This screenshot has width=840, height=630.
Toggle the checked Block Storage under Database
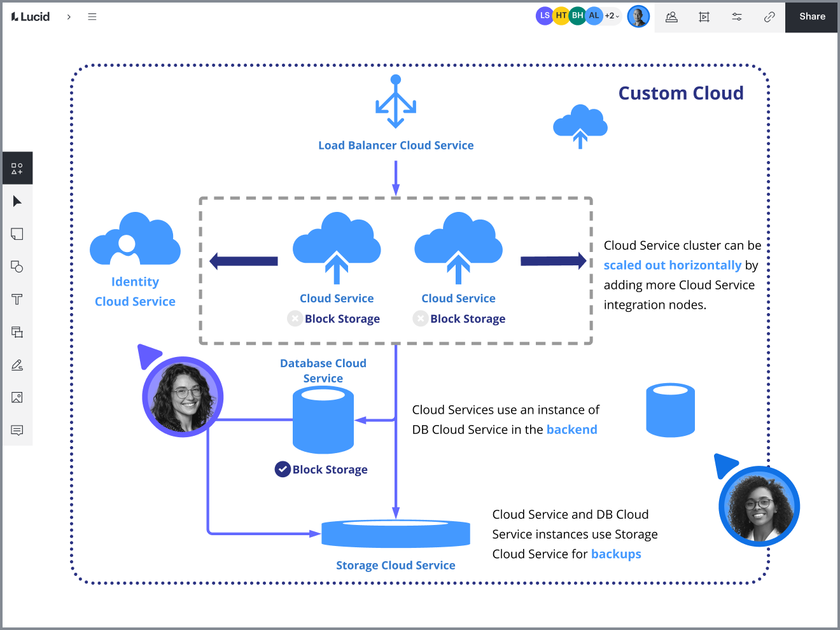[283, 469]
